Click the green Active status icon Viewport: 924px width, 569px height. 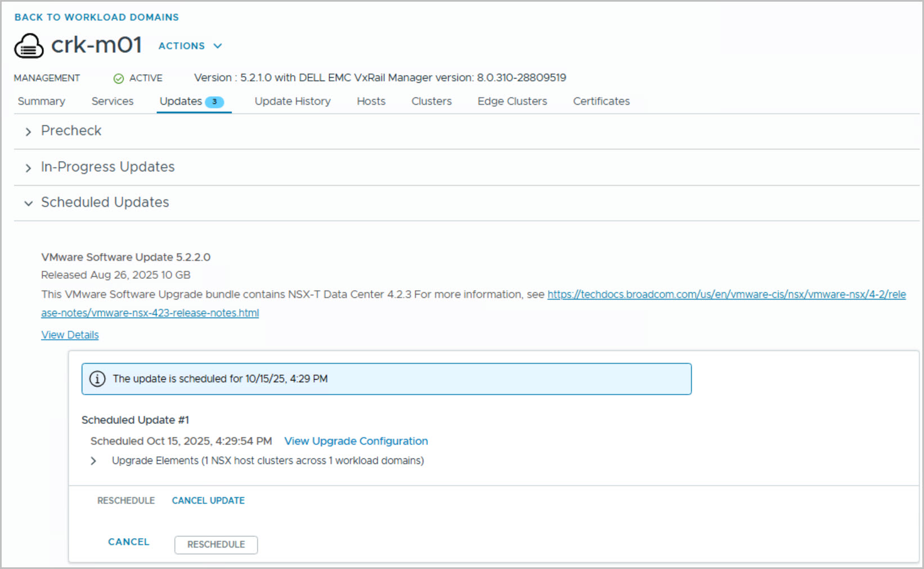(118, 79)
